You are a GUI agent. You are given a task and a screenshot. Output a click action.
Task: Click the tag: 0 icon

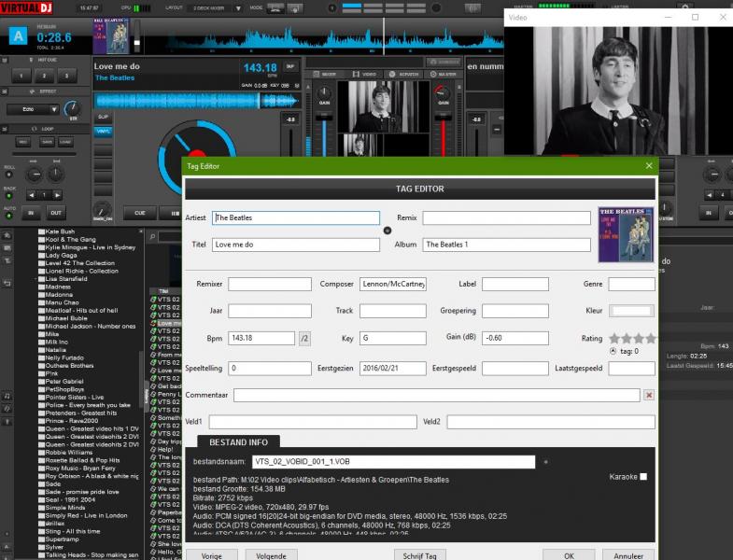613,351
